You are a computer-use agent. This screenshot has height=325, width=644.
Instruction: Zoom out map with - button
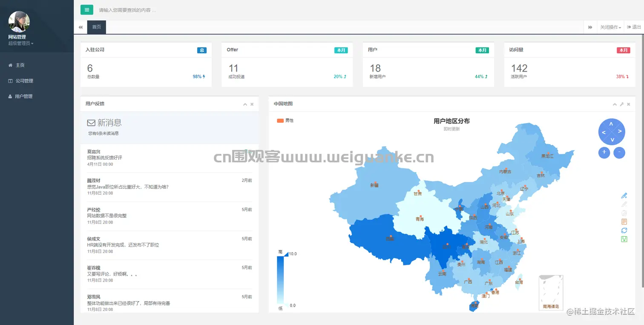pos(619,152)
